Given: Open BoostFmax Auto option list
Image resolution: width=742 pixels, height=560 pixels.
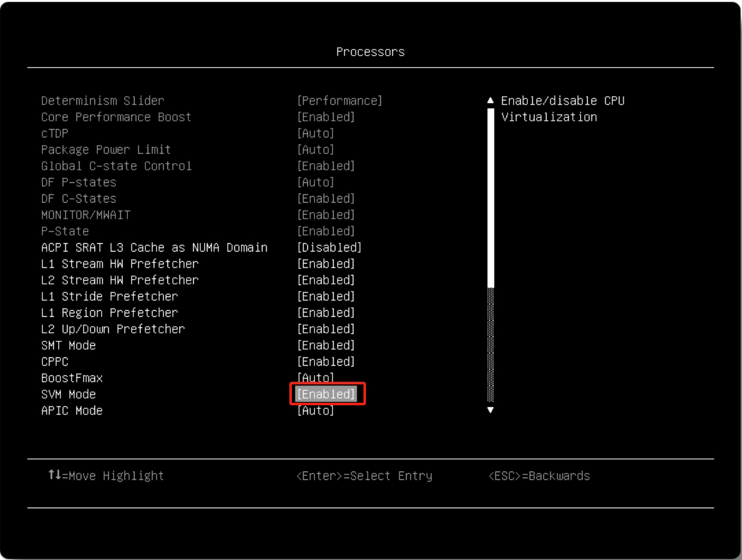Looking at the screenshot, I should [316, 378].
